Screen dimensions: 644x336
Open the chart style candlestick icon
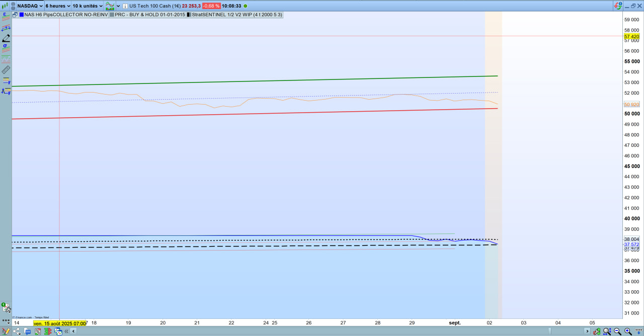pyautogui.click(x=5, y=6)
